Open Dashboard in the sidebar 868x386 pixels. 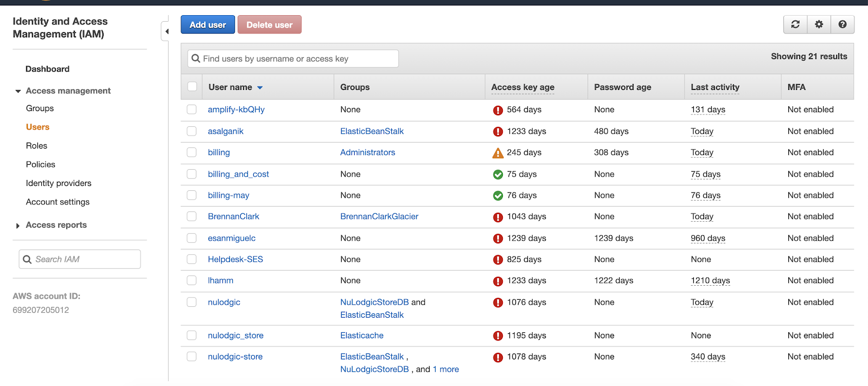tap(48, 69)
